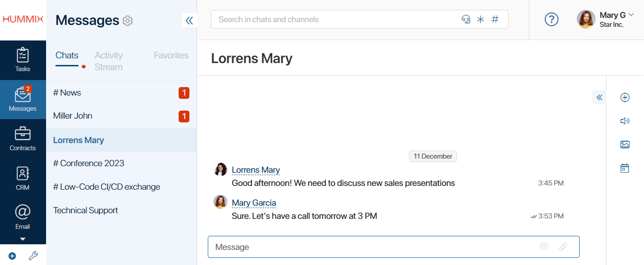Open the Miller John chat

click(121, 116)
